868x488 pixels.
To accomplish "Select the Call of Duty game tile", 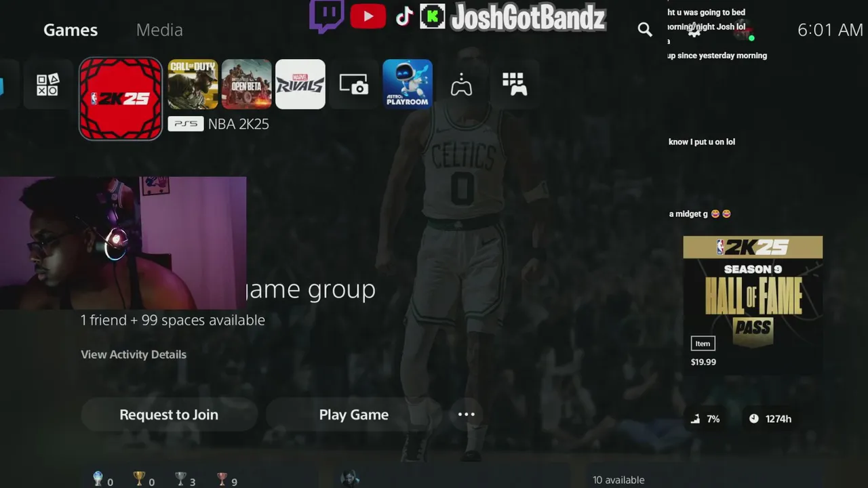I will (193, 84).
